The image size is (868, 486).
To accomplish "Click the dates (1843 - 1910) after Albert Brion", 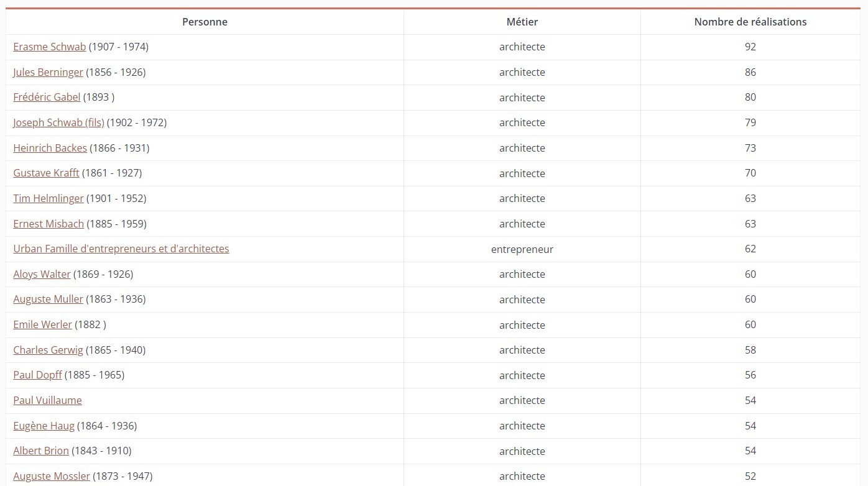I will coord(101,451).
